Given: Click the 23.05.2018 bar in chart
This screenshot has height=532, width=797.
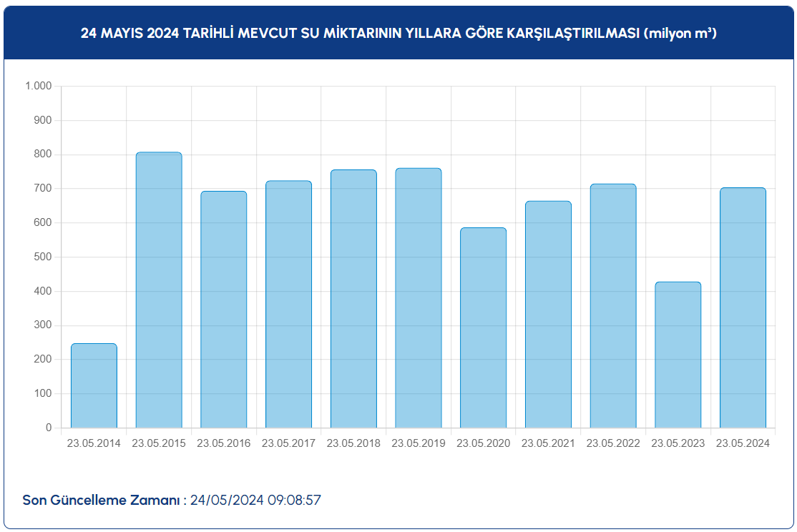Looking at the screenshot, I should tap(353, 299).
